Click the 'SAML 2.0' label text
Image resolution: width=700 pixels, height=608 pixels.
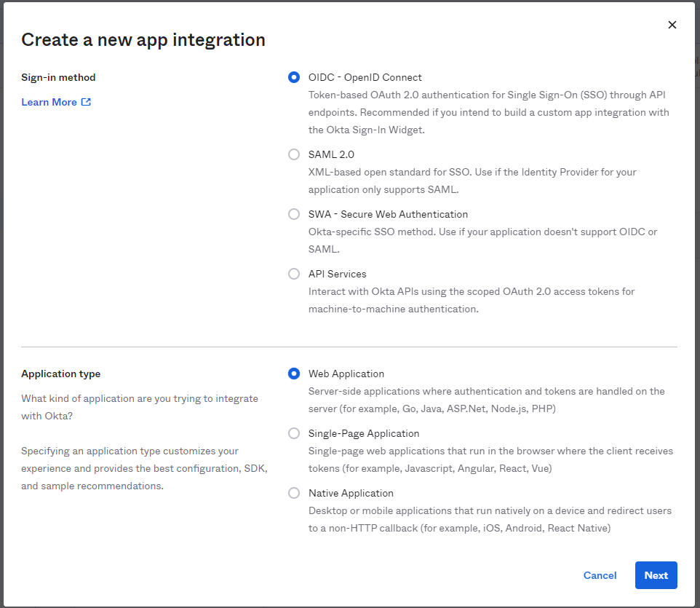click(x=331, y=154)
